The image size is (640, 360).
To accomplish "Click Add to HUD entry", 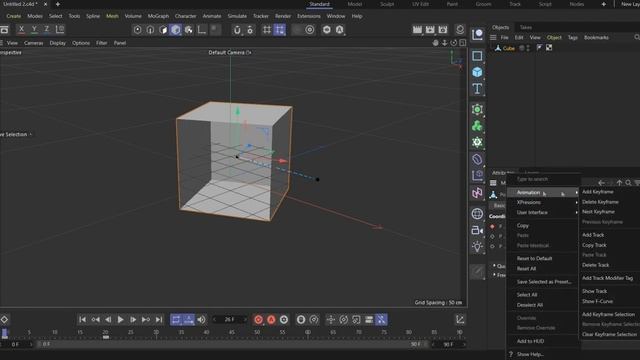I will 530,341.
